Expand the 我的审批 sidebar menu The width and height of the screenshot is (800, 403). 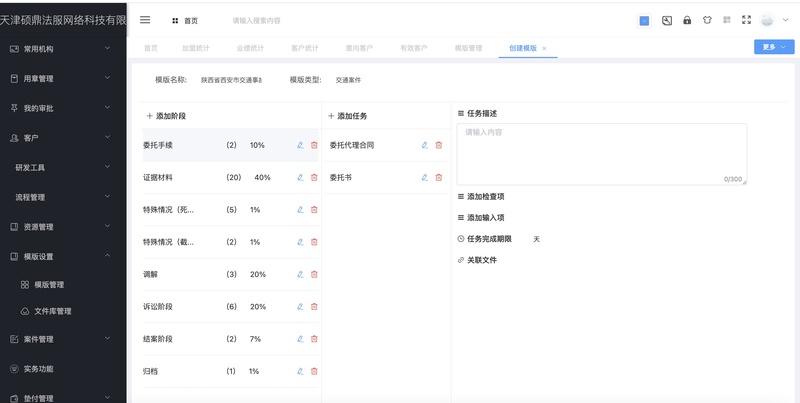[63, 108]
